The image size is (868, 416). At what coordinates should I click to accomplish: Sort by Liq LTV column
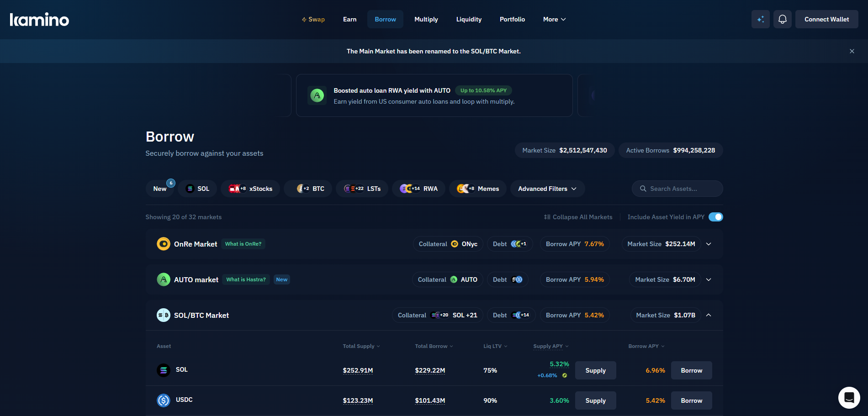[x=495, y=346]
